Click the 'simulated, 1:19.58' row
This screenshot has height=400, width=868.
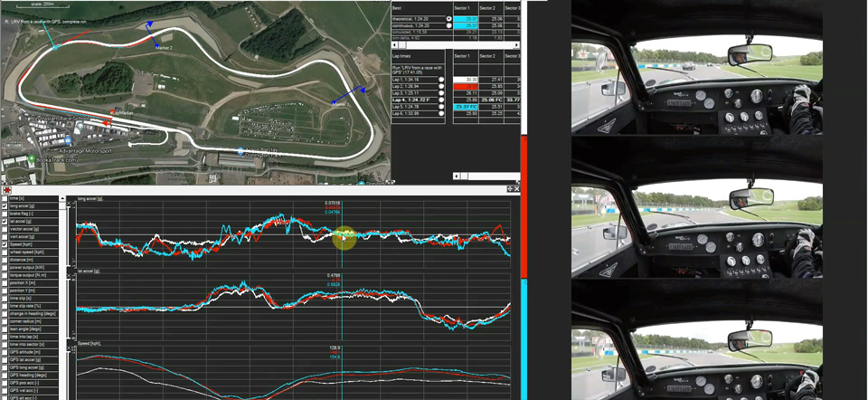pos(421,33)
